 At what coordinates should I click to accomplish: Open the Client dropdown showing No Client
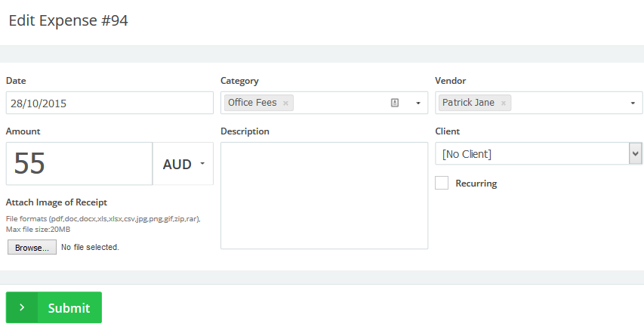(x=538, y=154)
